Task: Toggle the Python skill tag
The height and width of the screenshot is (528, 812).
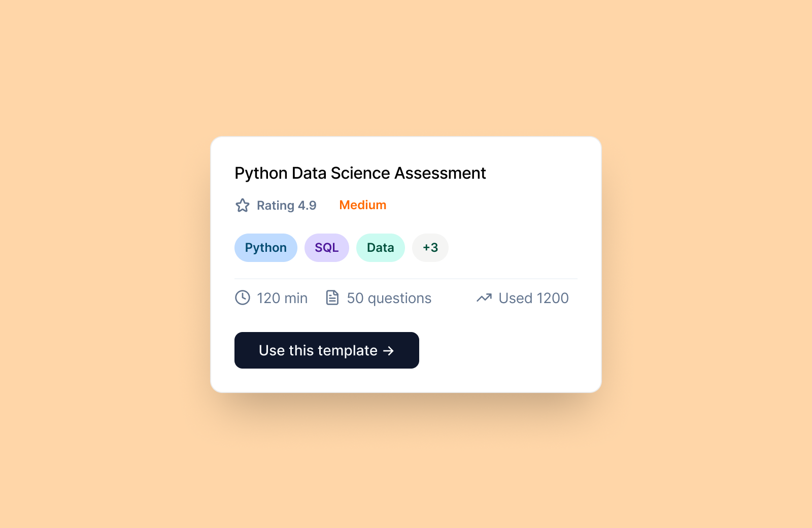Action: click(x=265, y=248)
